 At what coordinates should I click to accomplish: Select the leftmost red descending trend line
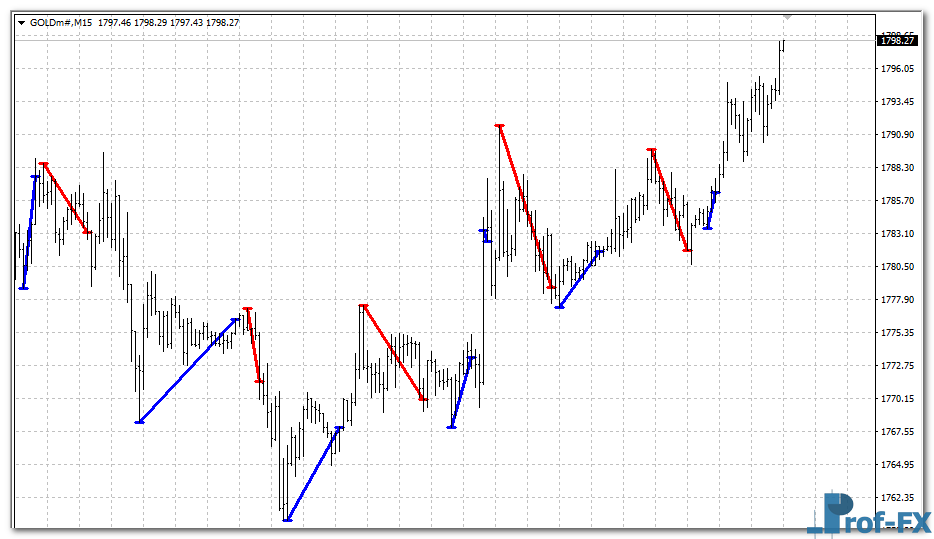pos(65,198)
